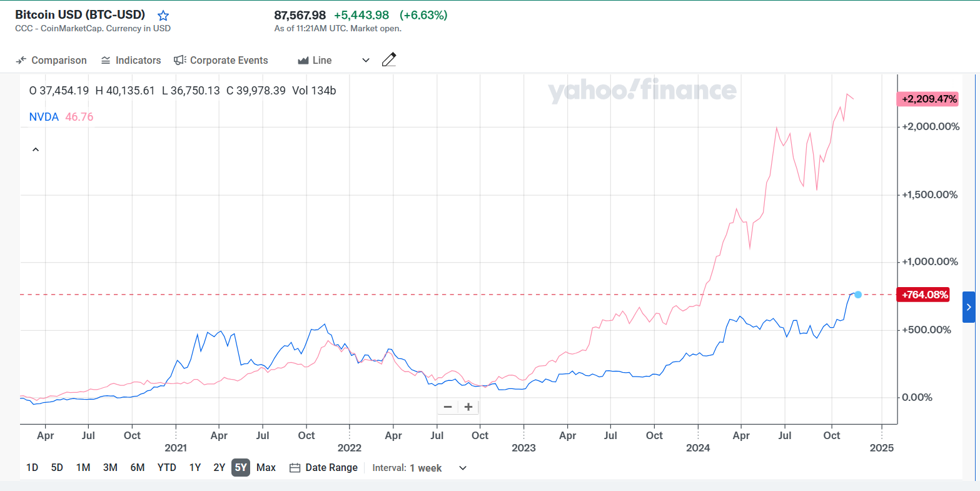Select the 6M time range

point(138,467)
